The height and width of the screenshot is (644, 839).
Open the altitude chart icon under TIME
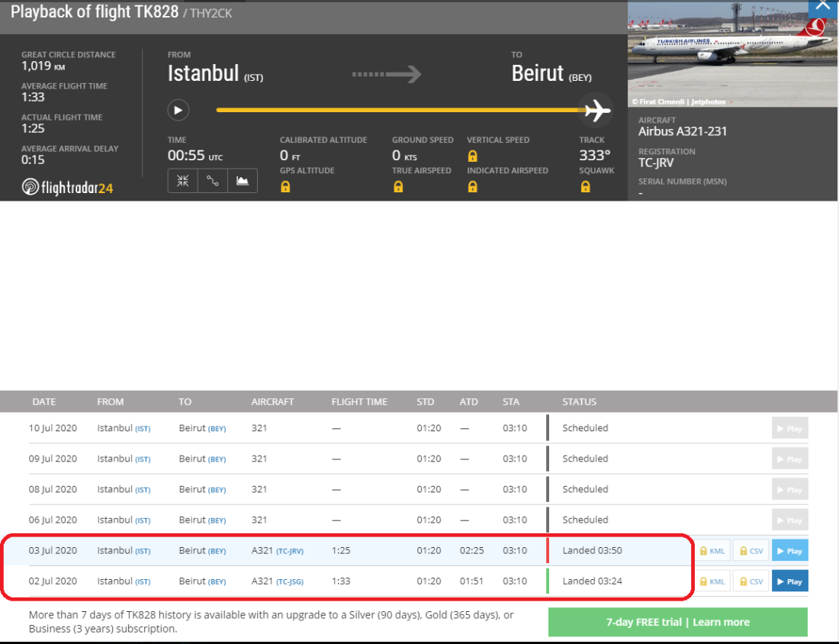(243, 180)
